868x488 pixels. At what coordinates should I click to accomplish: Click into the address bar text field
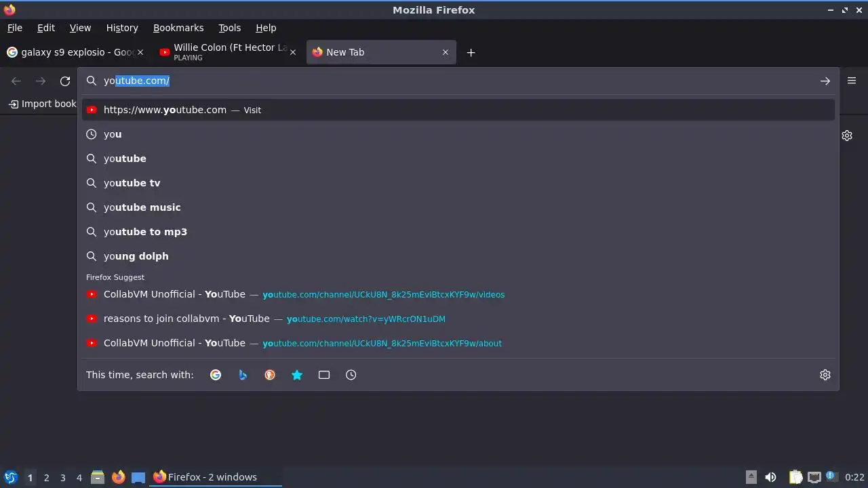coord(458,81)
